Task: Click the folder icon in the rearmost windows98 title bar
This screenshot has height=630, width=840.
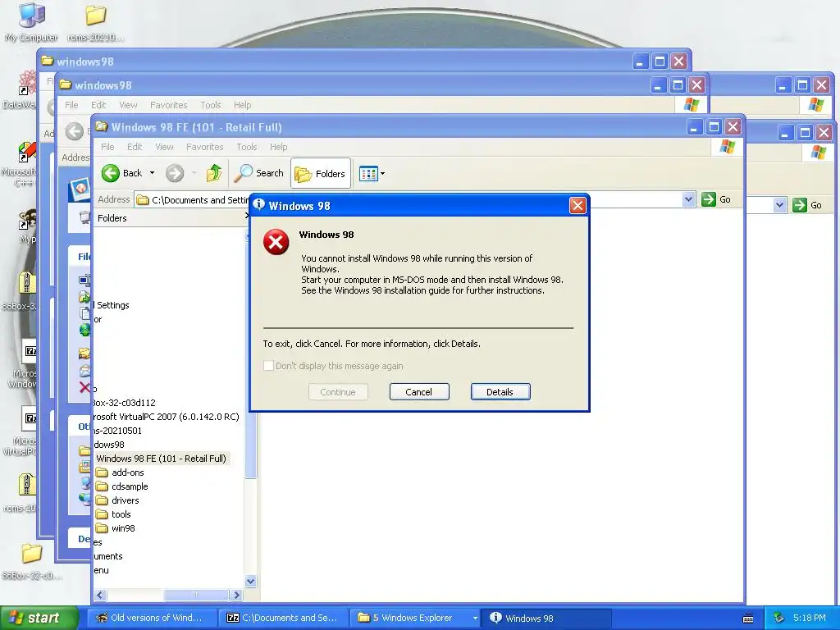Action: (x=48, y=61)
